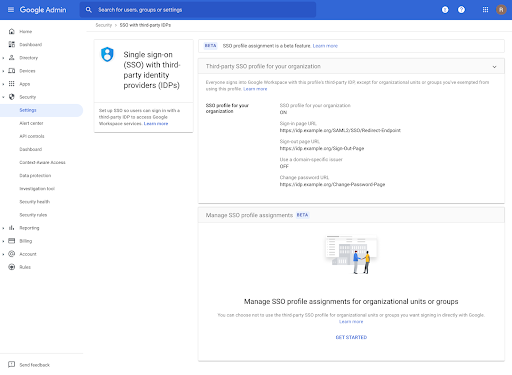The image size is (512, 375).
Task: Click the Devices icon in sidebar
Action: [12, 71]
